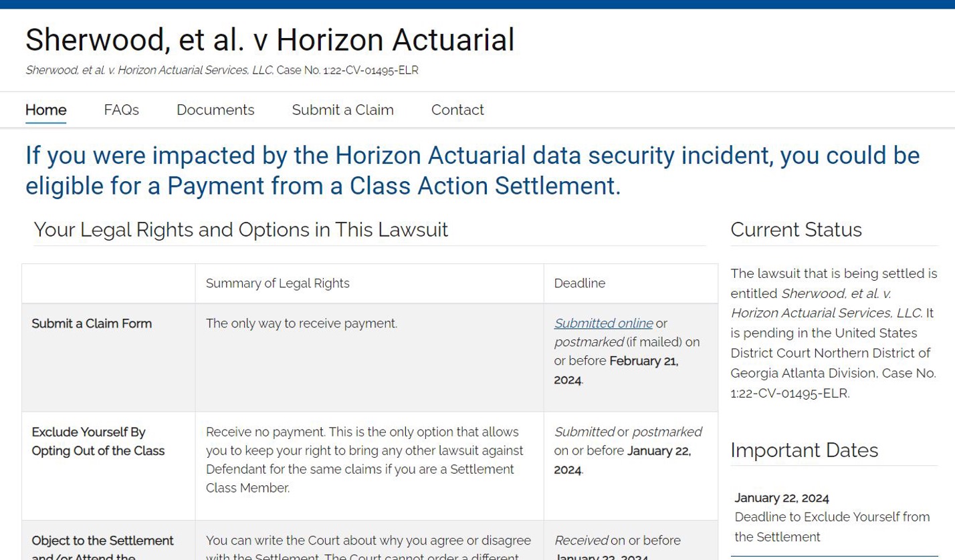The height and width of the screenshot is (560, 955).
Task: Switch to the FAQs tab
Action: 121,110
